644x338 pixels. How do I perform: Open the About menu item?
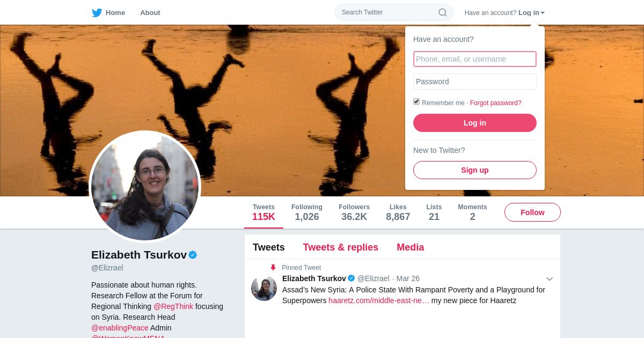150,12
